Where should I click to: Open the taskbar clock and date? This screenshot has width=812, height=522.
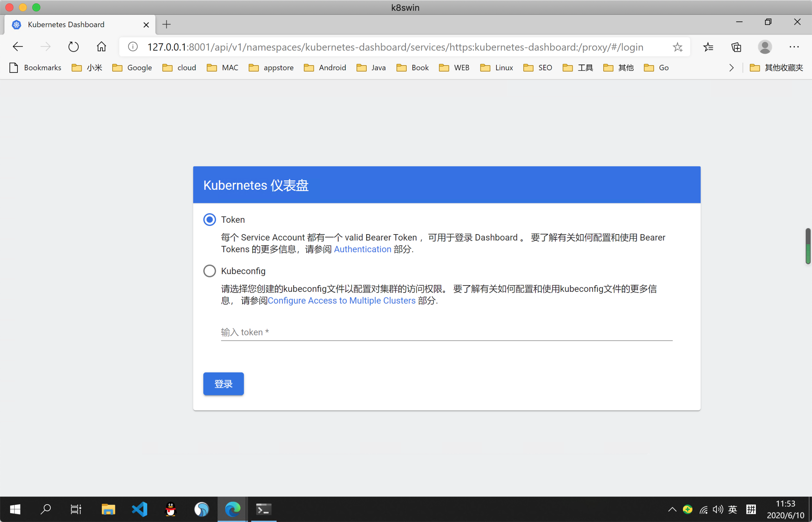tap(785, 509)
